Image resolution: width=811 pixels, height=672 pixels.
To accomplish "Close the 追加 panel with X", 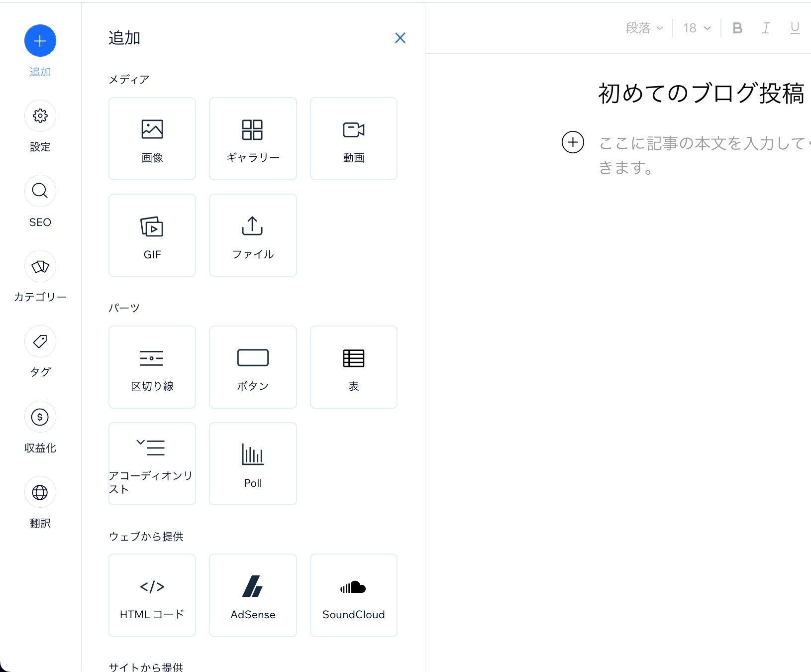I will (x=400, y=38).
